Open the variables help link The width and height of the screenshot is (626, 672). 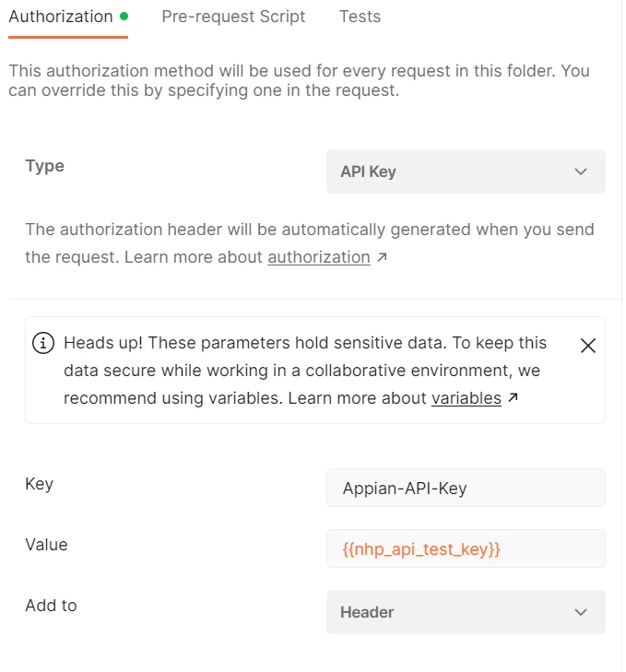click(x=467, y=398)
